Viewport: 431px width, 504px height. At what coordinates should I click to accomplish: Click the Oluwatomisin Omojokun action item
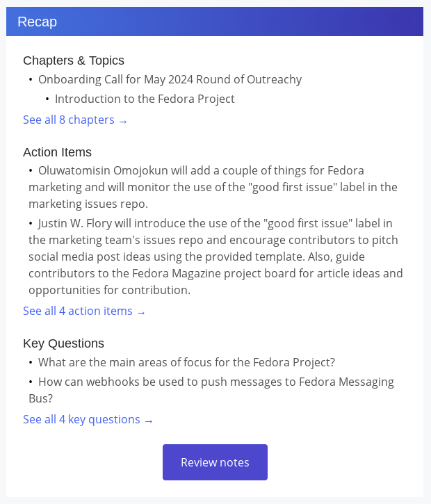(213, 187)
